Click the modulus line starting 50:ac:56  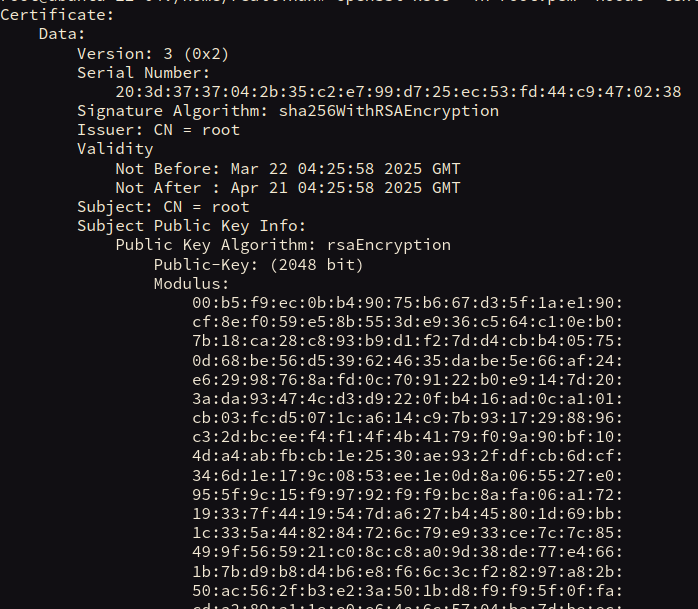[407, 591]
